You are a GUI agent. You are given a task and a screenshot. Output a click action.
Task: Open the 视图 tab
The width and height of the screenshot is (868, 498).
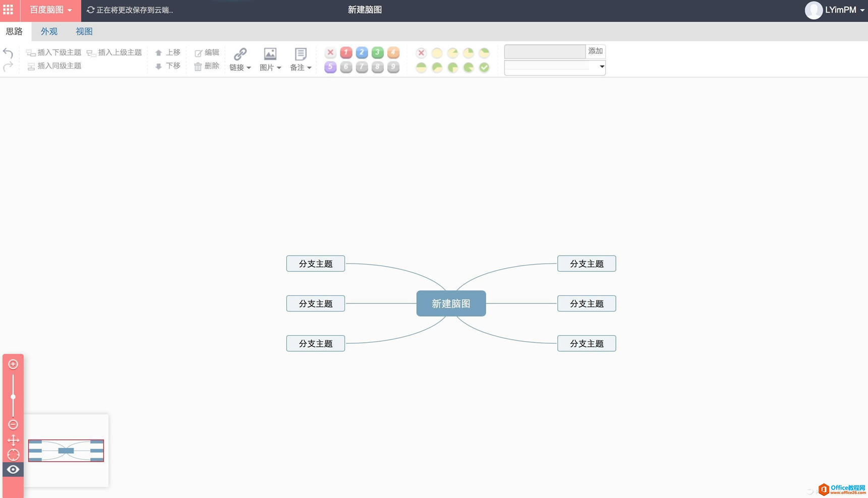pyautogui.click(x=84, y=31)
